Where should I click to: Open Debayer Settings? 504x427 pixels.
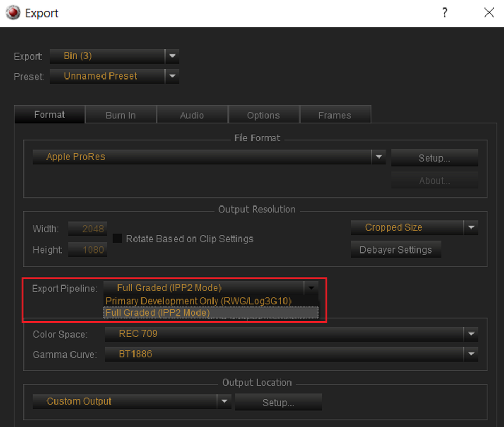pyautogui.click(x=396, y=250)
